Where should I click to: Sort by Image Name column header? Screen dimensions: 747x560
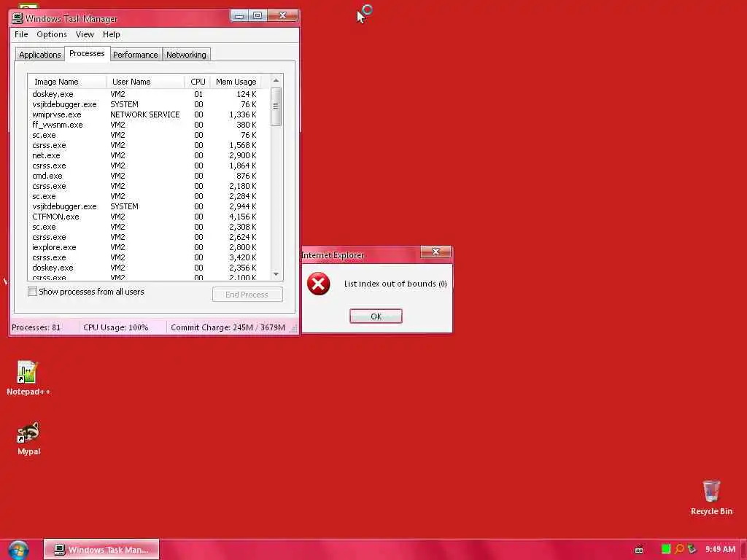click(67, 82)
